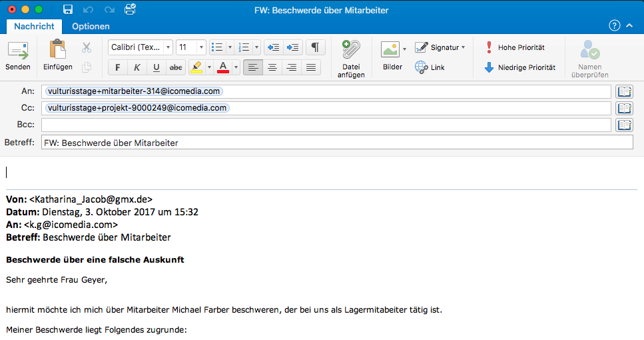Select the Nachricht tab
Image resolution: width=644 pixels, height=340 pixels.
point(34,26)
